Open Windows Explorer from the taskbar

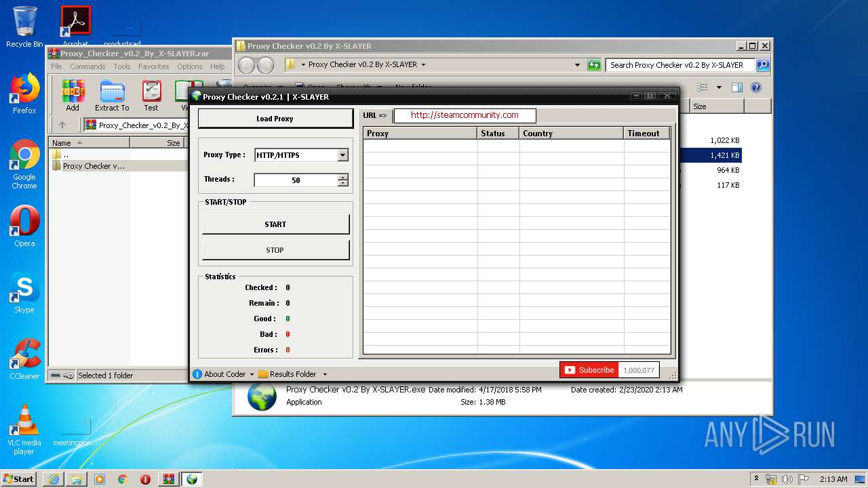(x=77, y=479)
